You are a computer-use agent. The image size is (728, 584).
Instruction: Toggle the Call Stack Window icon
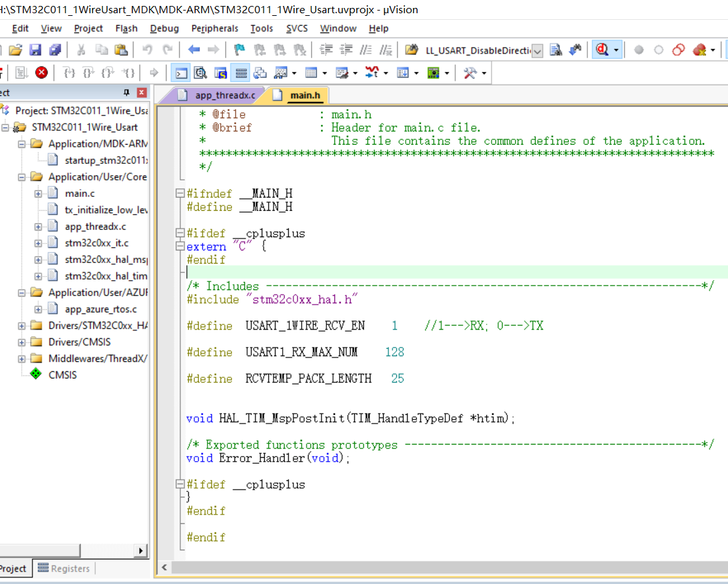[x=260, y=73]
